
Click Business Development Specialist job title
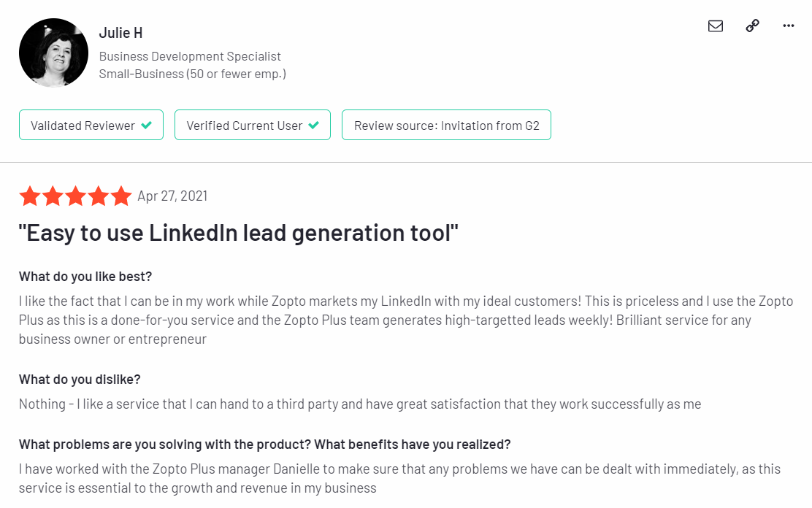[190, 56]
